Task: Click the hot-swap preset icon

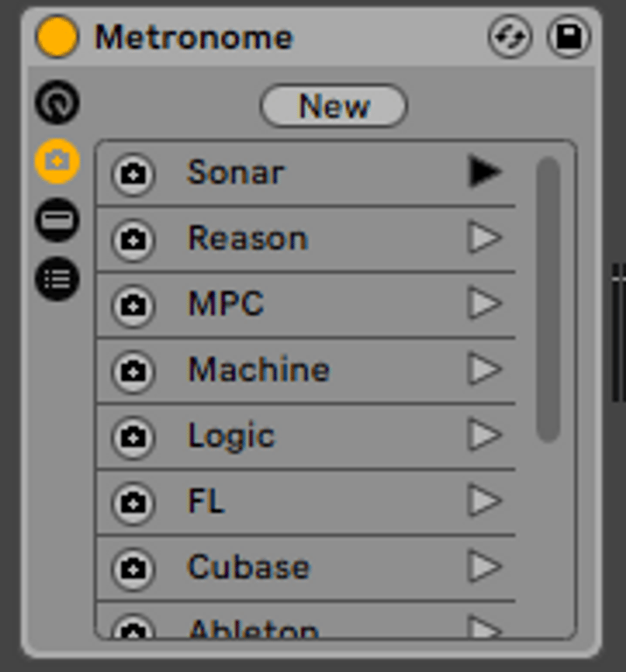Action: tap(510, 38)
